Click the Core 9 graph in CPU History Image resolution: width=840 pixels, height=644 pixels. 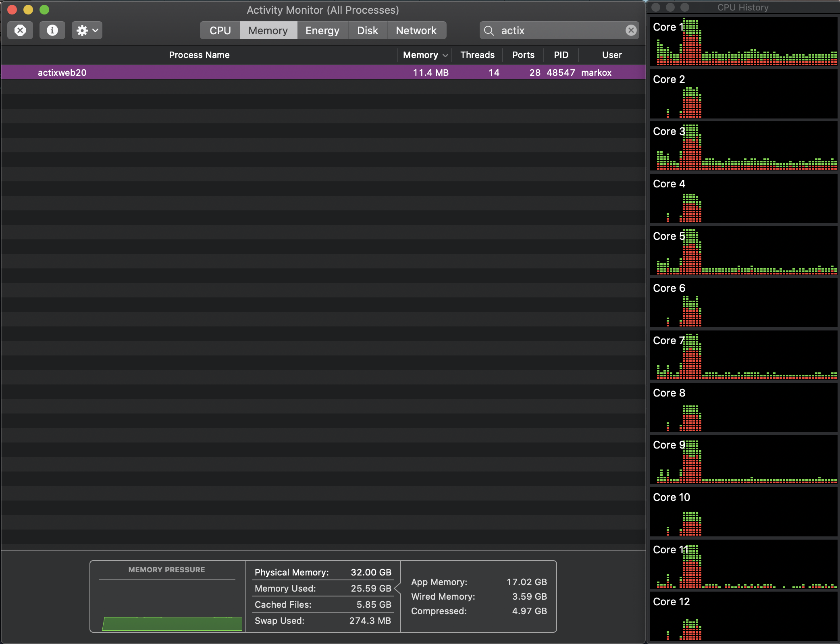[x=744, y=459]
